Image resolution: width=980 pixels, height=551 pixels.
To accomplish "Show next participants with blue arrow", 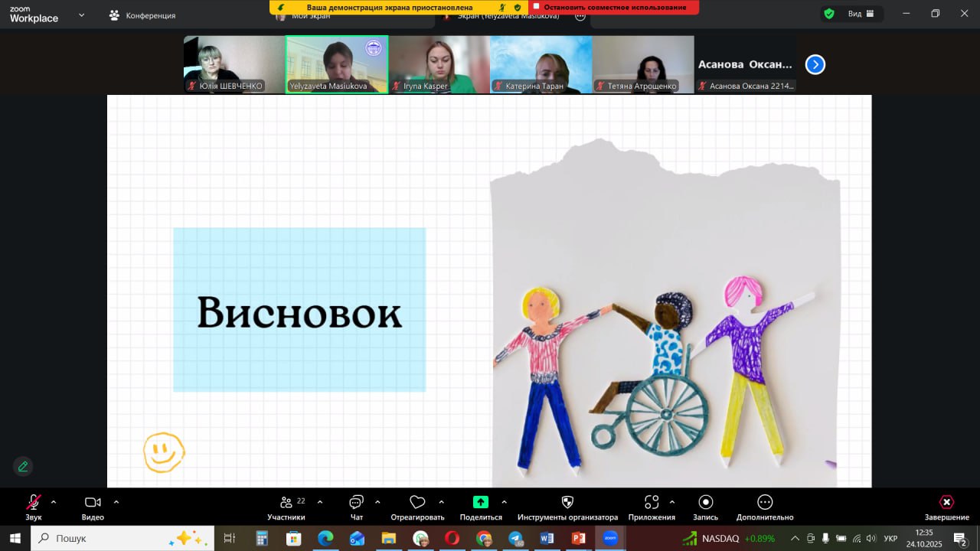I will click(815, 65).
